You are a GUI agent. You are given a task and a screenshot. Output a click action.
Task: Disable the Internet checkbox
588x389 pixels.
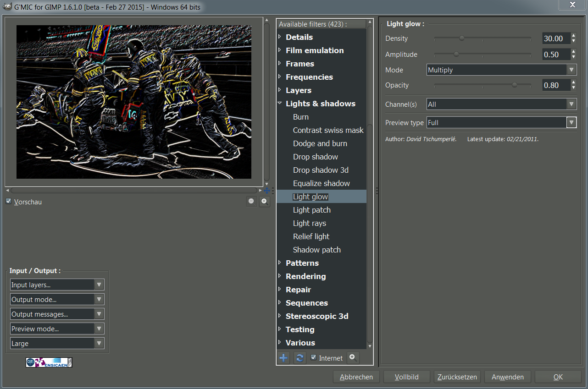pos(314,357)
